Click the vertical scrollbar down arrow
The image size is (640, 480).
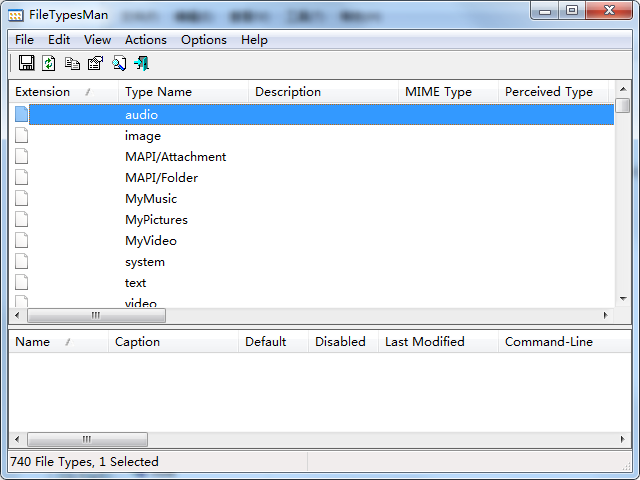pyautogui.click(x=623, y=299)
